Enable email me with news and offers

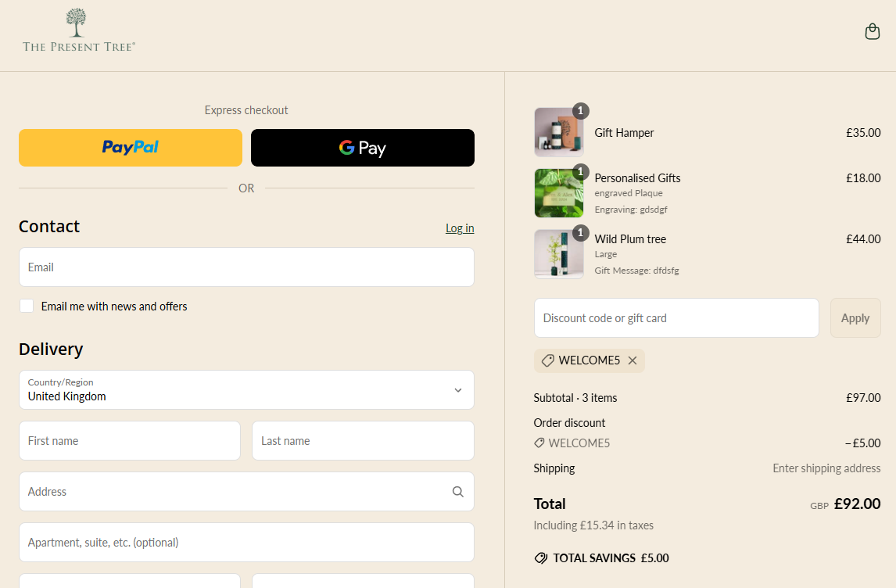27,306
